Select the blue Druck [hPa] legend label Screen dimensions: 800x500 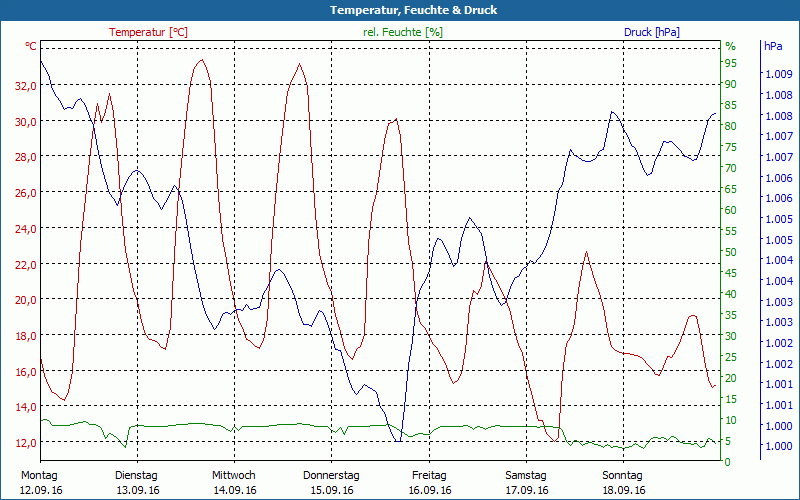tap(652, 32)
